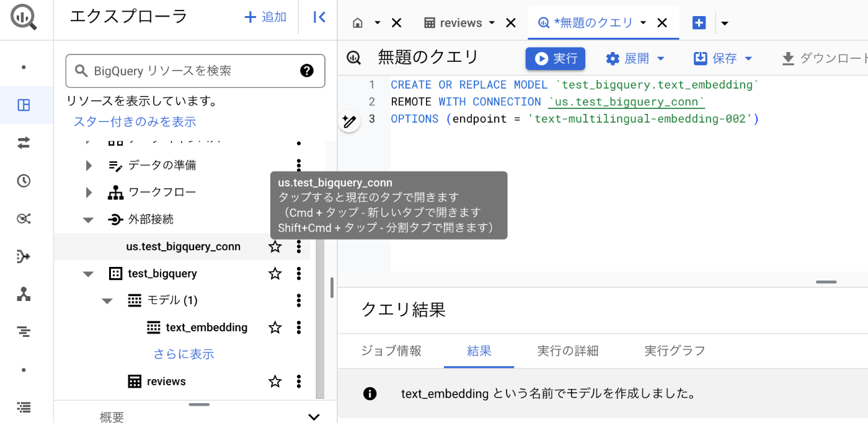Click the Explorer tree vertical scrollbar
The image size is (868, 423).
tap(320, 317)
